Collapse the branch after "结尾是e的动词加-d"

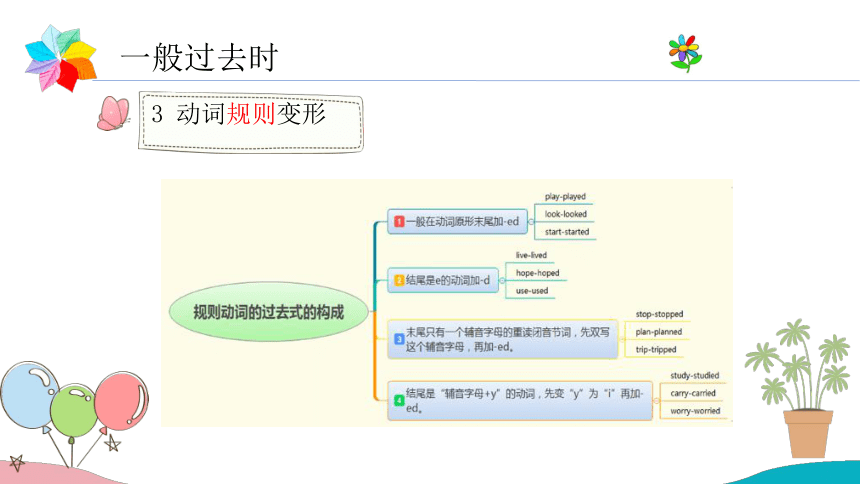pyautogui.click(x=502, y=280)
